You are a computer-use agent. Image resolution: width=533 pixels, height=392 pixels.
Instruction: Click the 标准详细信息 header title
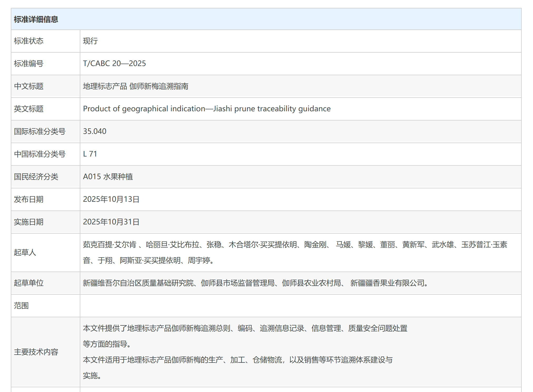point(36,19)
